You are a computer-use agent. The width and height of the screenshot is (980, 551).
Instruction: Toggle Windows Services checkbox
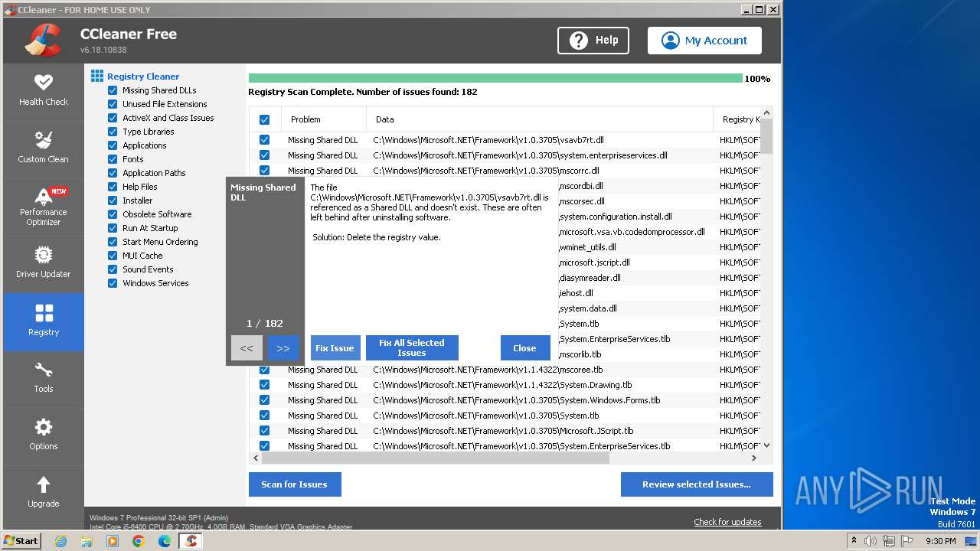113,283
